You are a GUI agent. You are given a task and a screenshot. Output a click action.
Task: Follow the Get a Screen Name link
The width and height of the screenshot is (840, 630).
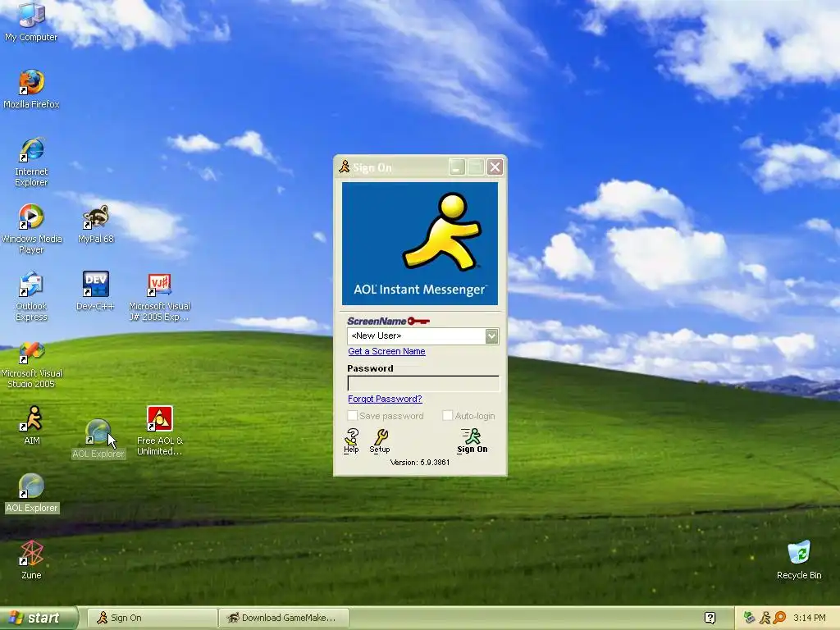pyautogui.click(x=387, y=351)
